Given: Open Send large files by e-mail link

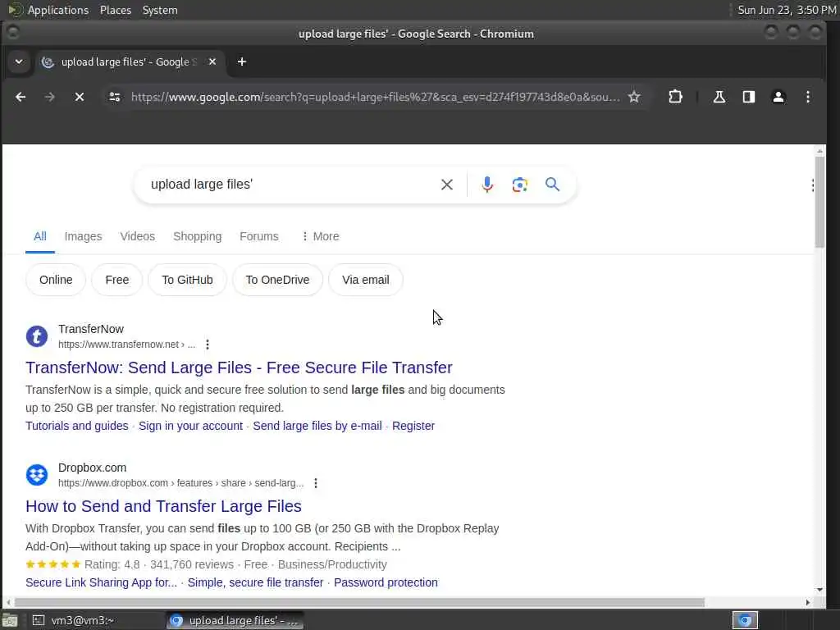Looking at the screenshot, I should click(317, 426).
